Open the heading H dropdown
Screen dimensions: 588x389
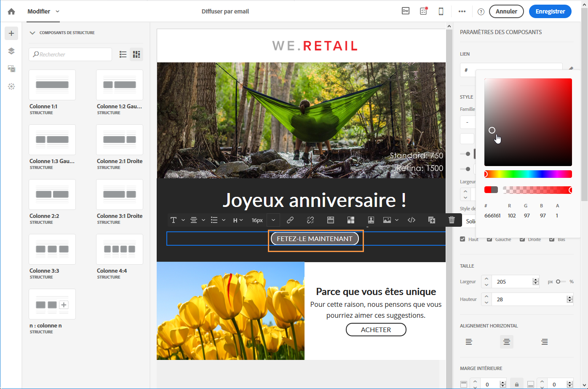(238, 220)
